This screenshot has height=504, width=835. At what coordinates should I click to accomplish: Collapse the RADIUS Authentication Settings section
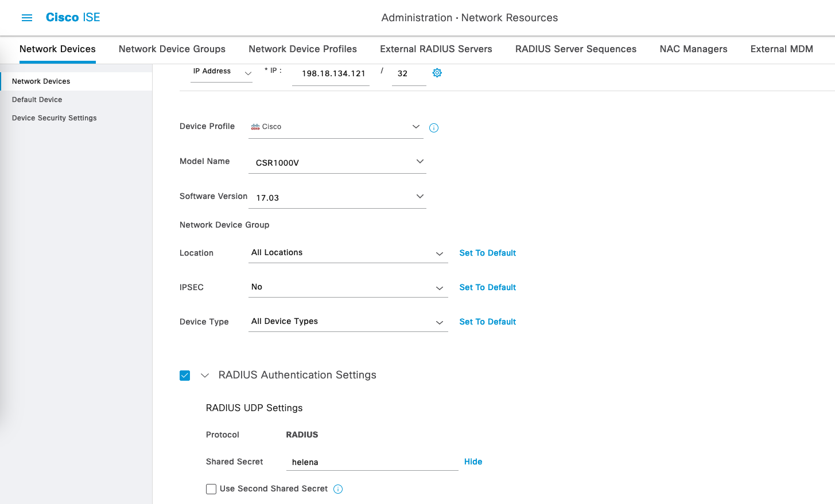tap(205, 376)
